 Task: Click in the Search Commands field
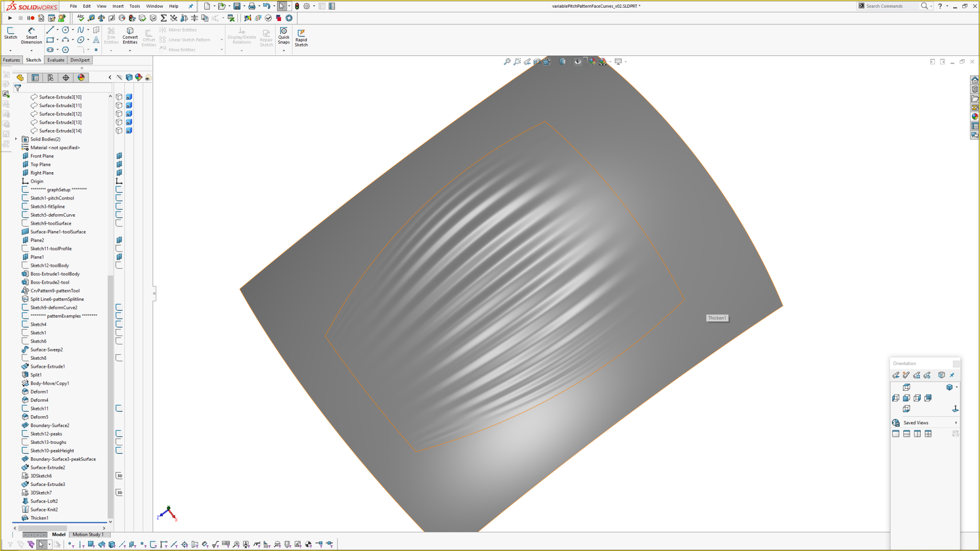tap(892, 6)
